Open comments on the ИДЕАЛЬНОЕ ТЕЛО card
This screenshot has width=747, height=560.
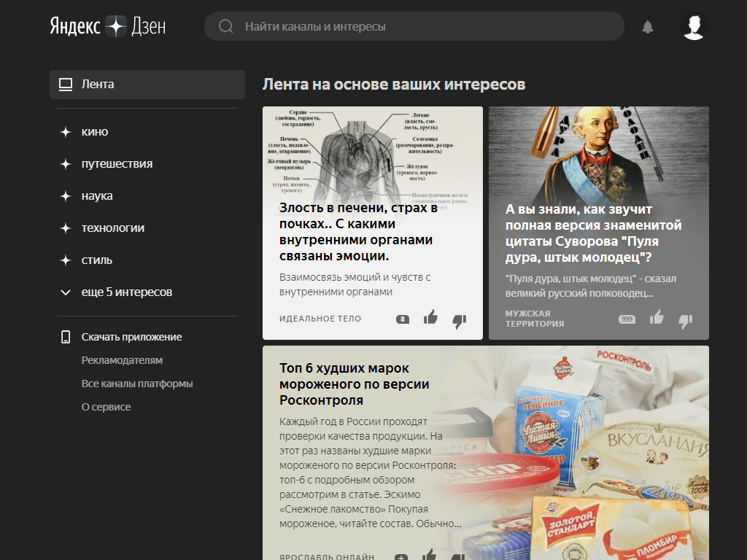click(x=403, y=319)
